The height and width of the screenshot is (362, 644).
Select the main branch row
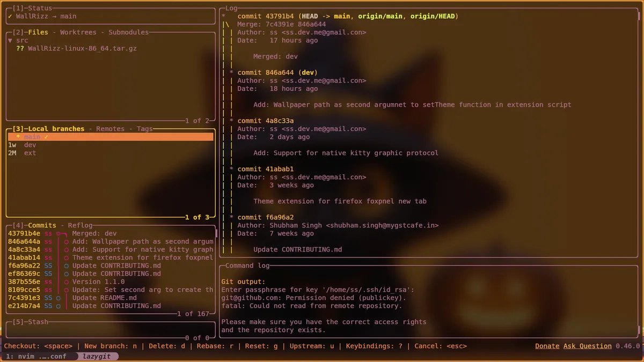[111, 137]
